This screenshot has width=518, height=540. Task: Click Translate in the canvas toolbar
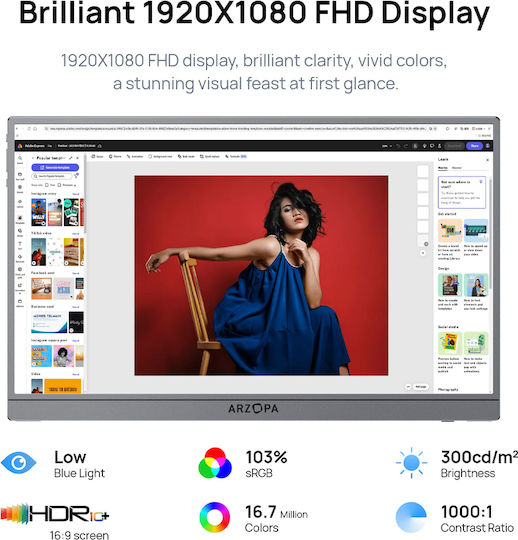[x=236, y=156]
